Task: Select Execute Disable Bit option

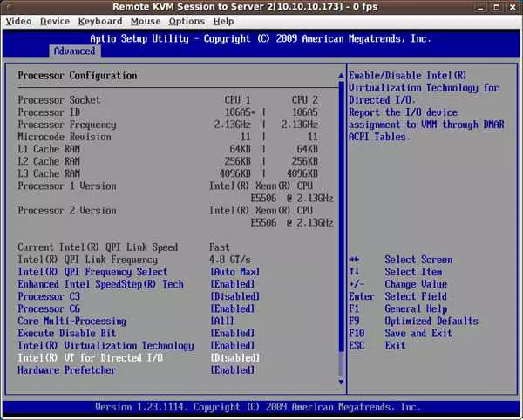Action: click(x=67, y=334)
